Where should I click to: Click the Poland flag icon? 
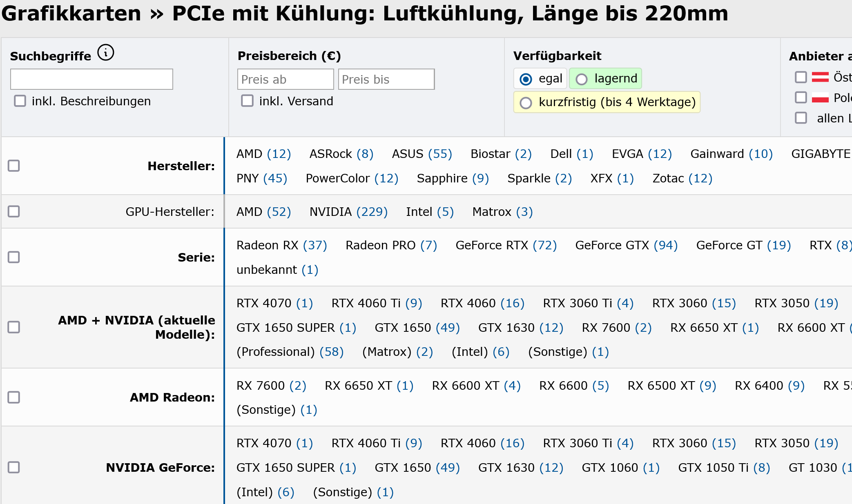820,98
